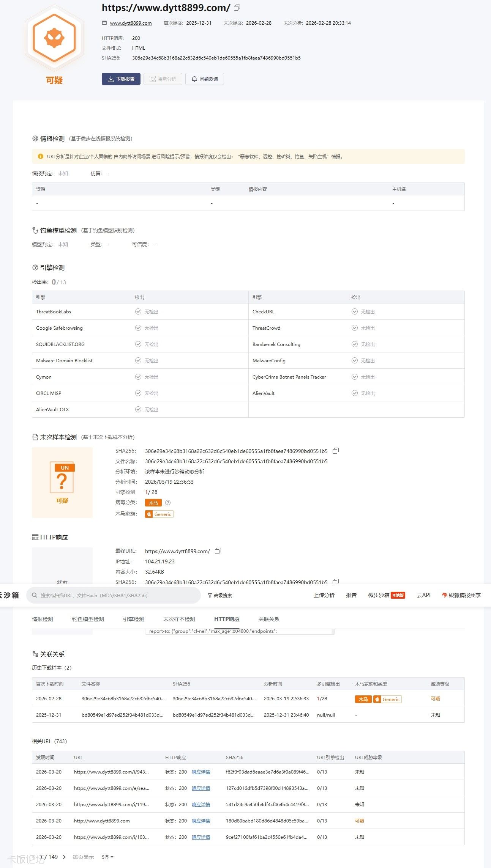The height and width of the screenshot is (868, 491).
Task: Click the search magnifier icon
Action: 35,595
